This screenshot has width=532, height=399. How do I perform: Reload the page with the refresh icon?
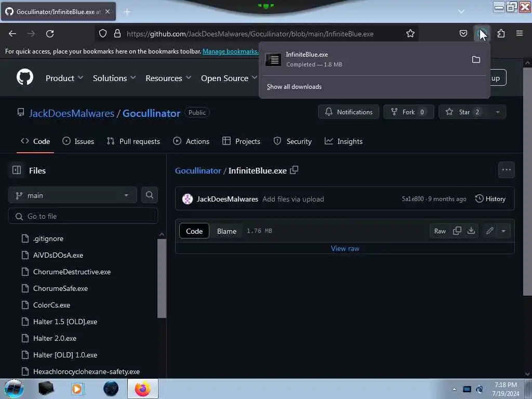[50, 34]
